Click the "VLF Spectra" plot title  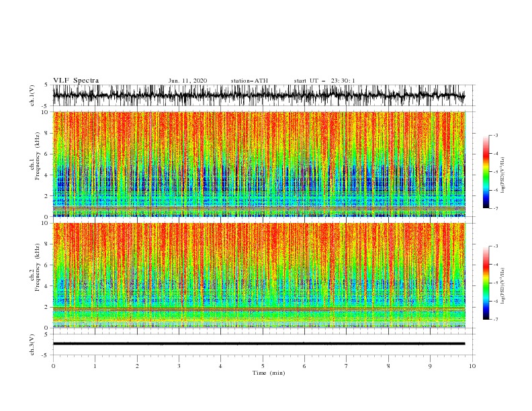coord(76,81)
